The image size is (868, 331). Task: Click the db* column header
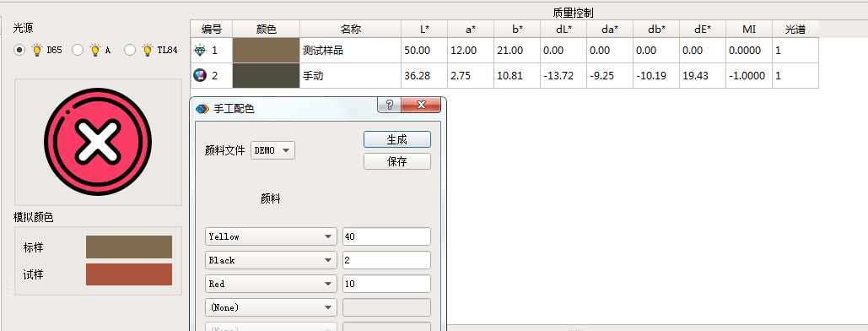click(657, 30)
